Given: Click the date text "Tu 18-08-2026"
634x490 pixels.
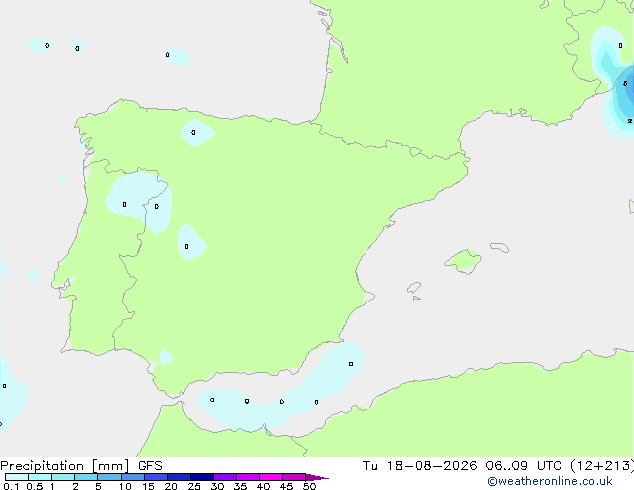Looking at the screenshot, I should click(x=420, y=466).
